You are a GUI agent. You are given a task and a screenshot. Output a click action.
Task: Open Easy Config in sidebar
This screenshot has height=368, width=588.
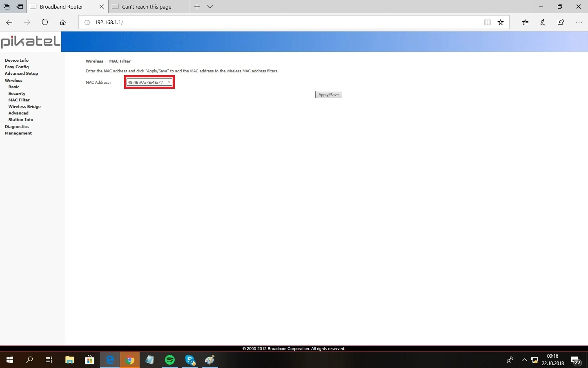point(17,67)
